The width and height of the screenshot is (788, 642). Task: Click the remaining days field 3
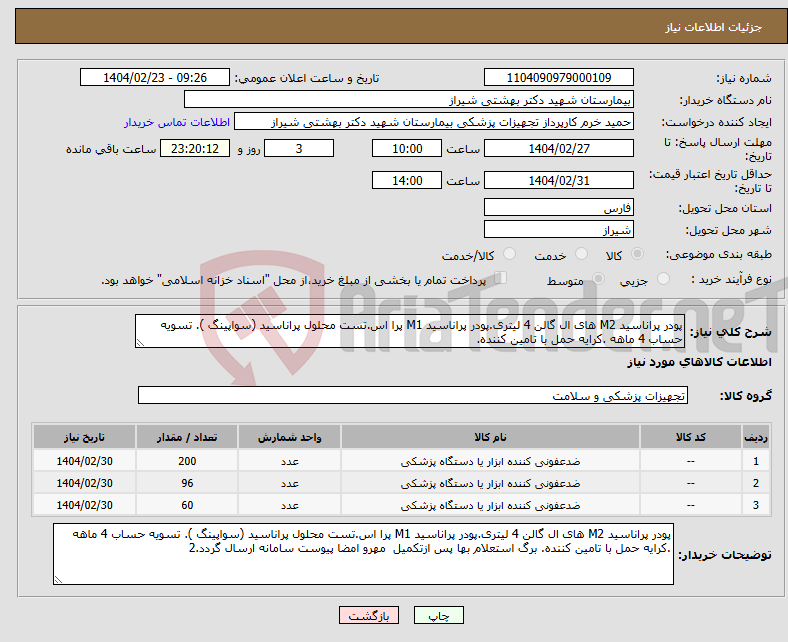click(299, 148)
